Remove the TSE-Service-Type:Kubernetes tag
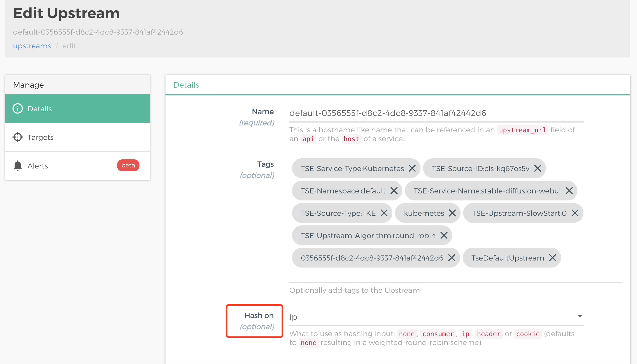Screen dimensions: 637x364 pyautogui.click(x=412, y=168)
